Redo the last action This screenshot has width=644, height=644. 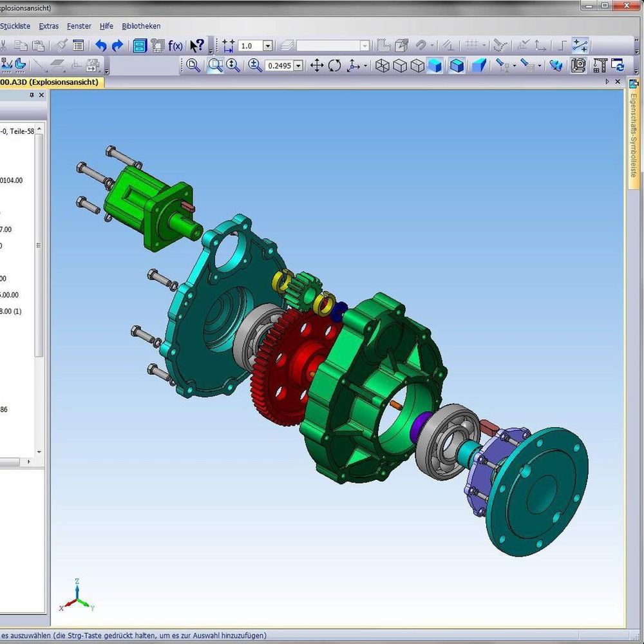pos(118,45)
